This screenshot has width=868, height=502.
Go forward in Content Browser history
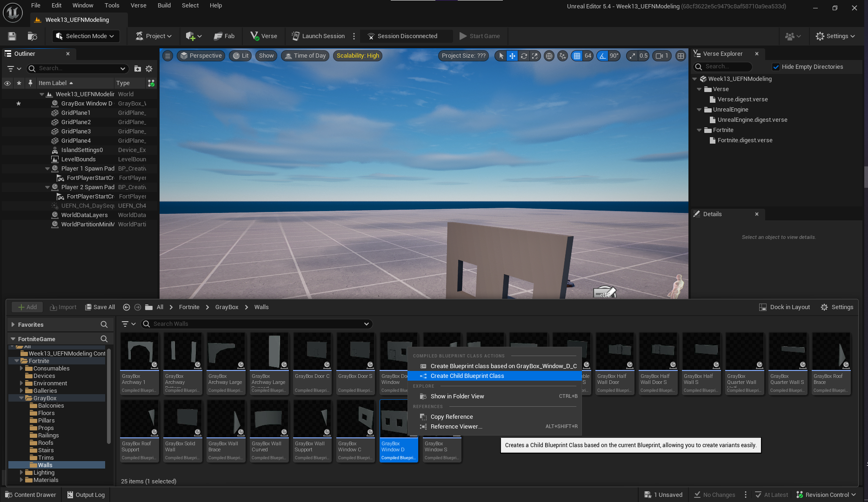point(137,307)
